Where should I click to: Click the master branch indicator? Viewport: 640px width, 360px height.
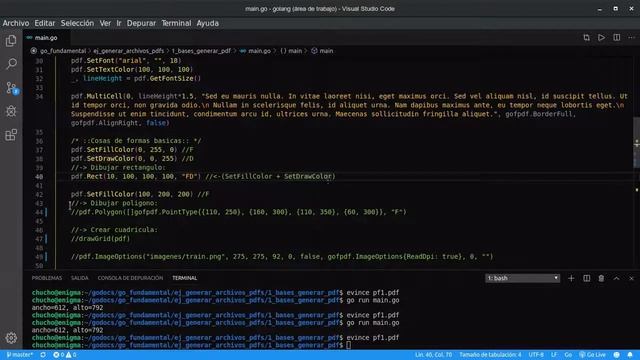coord(20,355)
